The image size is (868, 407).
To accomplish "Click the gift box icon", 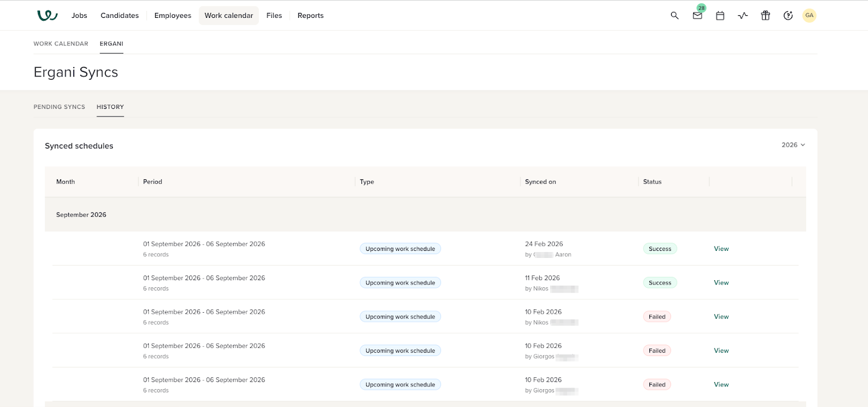I will pyautogui.click(x=765, y=16).
